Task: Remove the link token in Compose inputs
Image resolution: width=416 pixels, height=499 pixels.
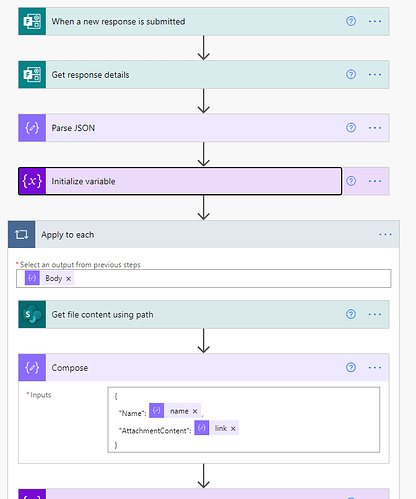Action: (x=233, y=429)
